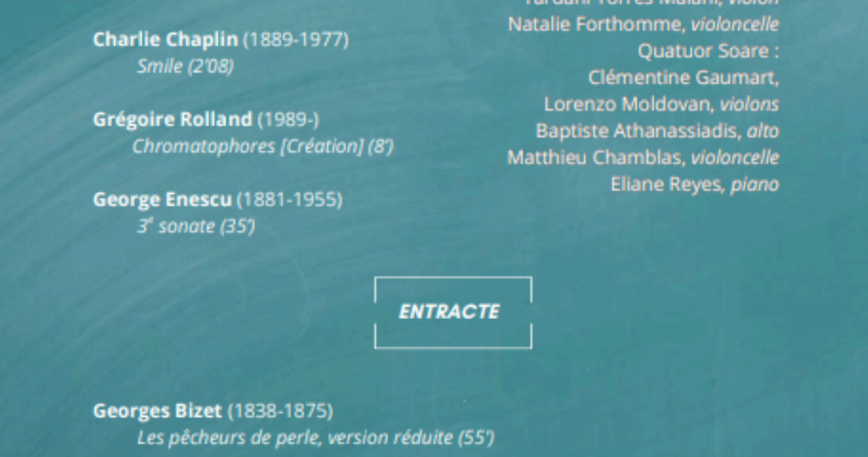Click Natalie Forthomme, violoncelle performer line
The height and width of the screenshot is (457, 868).
[643, 25]
